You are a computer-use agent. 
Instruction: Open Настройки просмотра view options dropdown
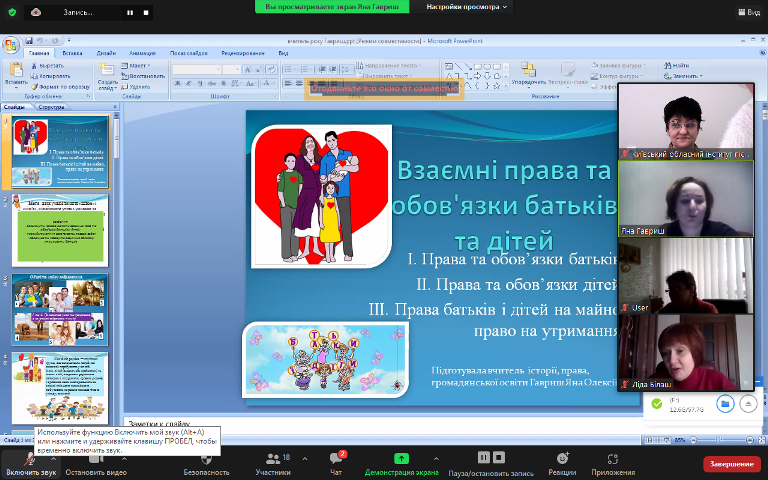click(466, 7)
